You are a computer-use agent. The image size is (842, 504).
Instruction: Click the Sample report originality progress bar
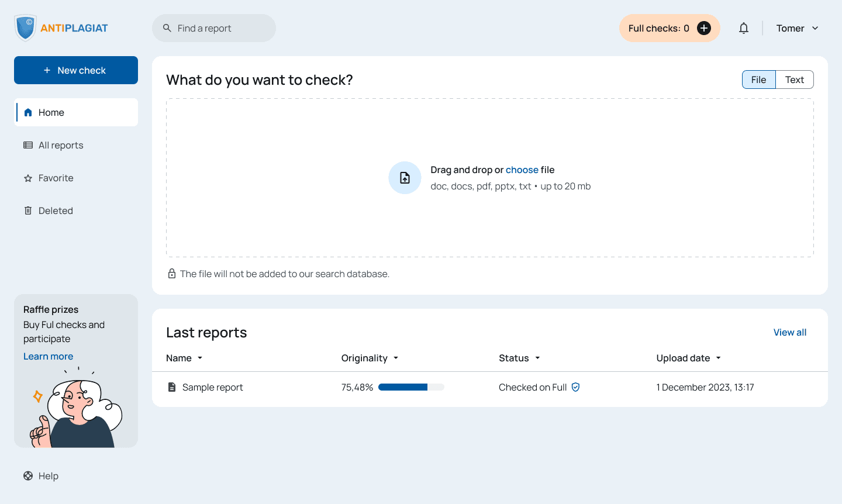point(412,387)
